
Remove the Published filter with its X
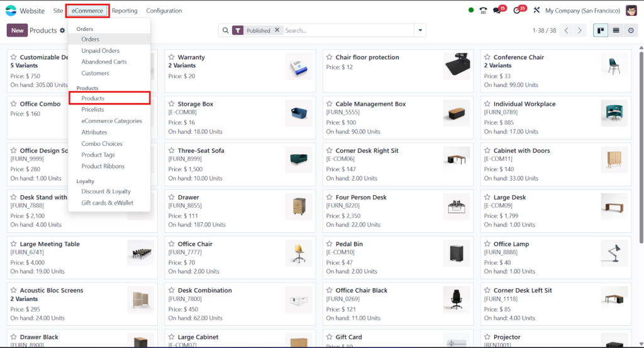(277, 30)
